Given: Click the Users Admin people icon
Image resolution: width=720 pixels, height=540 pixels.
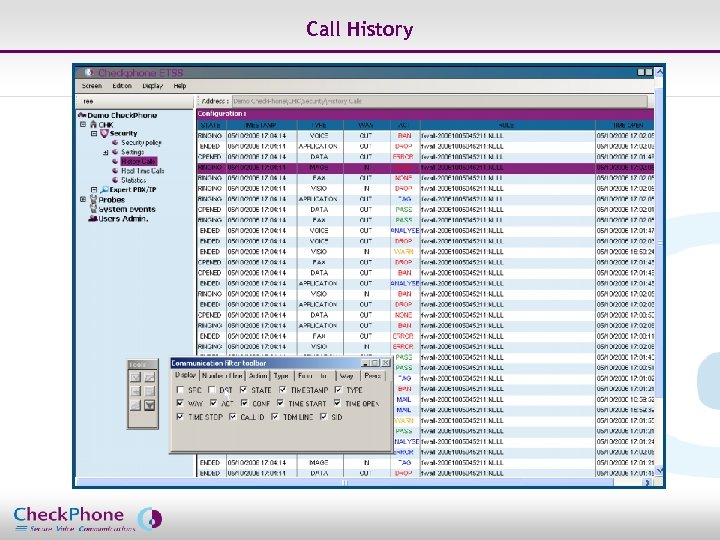Looking at the screenshot, I should pos(93,219).
